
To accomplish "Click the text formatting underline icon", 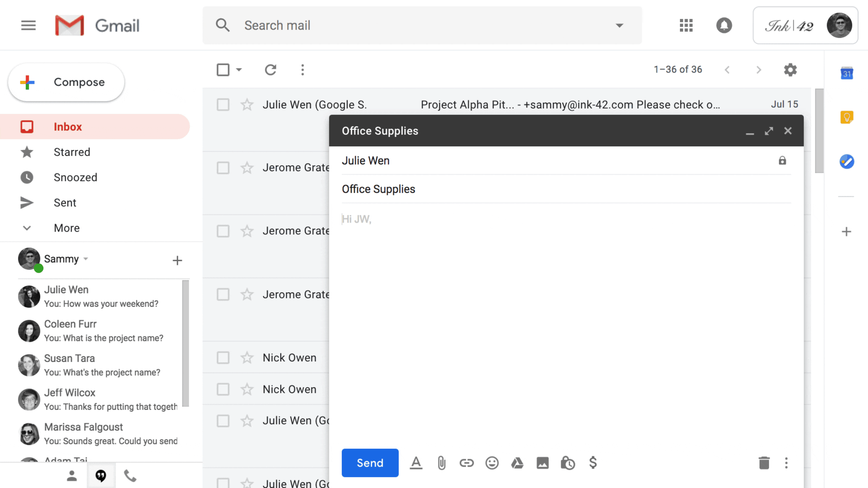I will [x=416, y=463].
